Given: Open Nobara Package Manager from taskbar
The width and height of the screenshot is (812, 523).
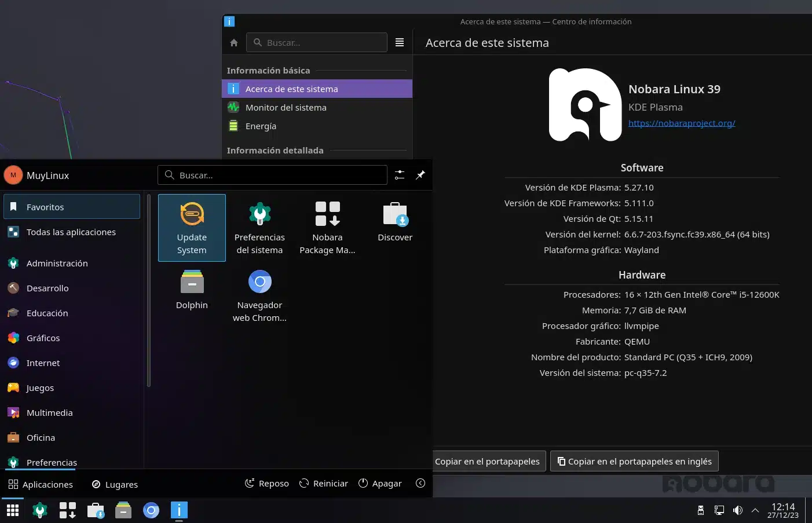Looking at the screenshot, I should coord(68,510).
